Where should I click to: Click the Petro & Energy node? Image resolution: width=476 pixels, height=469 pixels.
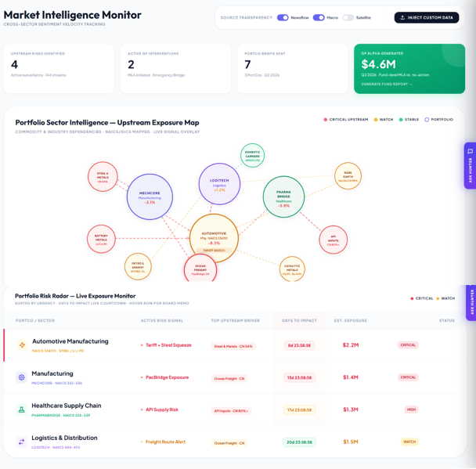(138, 266)
